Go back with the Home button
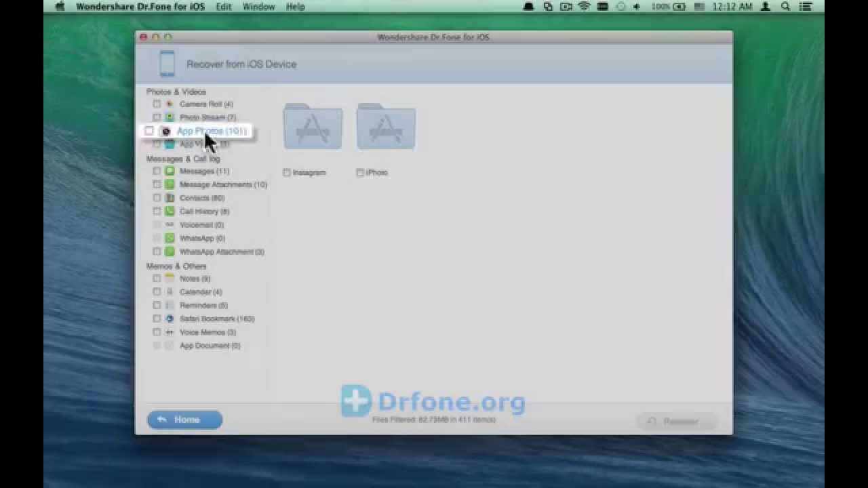This screenshot has height=488, width=868. [184, 420]
